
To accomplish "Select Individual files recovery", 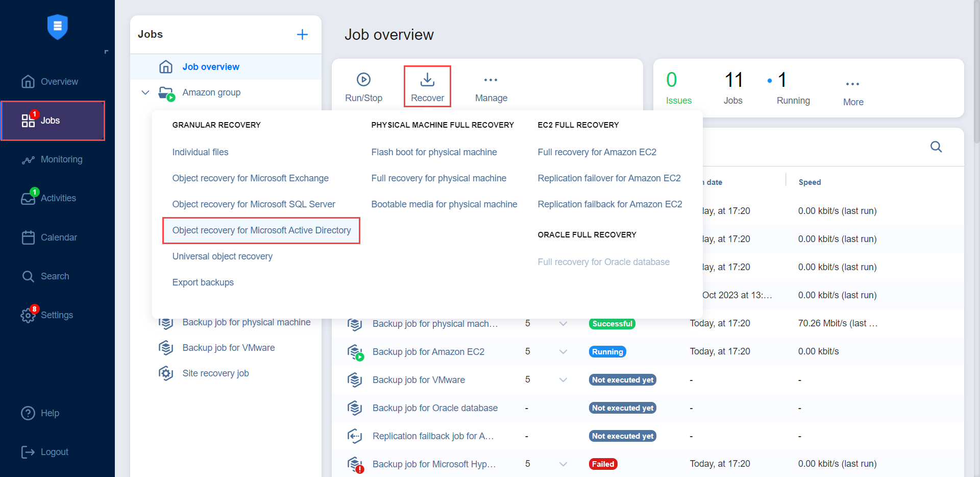I will 200,152.
